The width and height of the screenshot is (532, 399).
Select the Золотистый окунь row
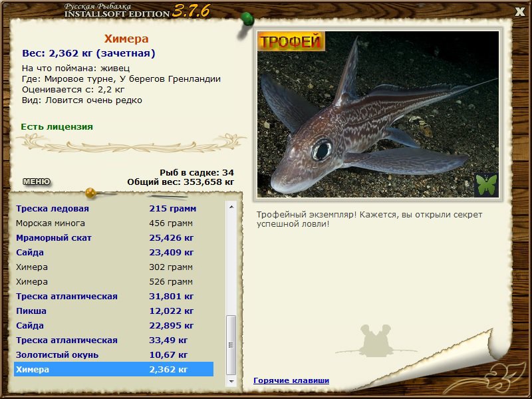(x=114, y=354)
